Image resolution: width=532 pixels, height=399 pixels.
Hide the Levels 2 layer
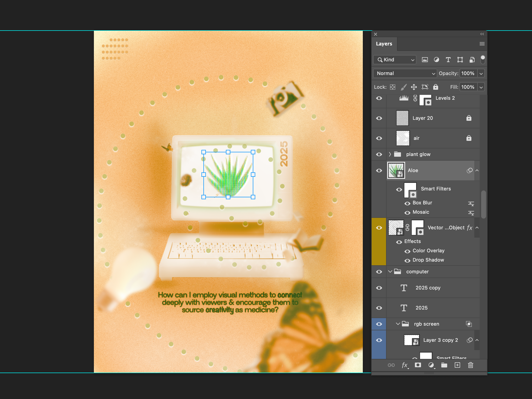point(379,98)
